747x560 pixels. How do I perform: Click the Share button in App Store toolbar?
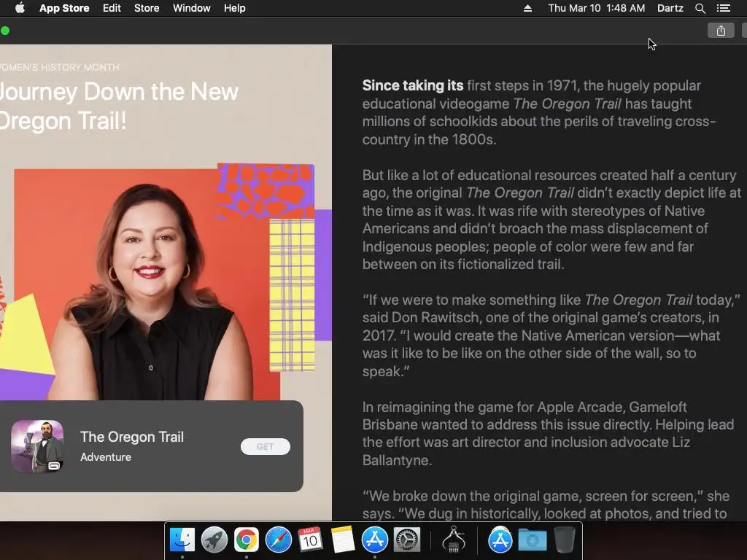[x=721, y=31]
